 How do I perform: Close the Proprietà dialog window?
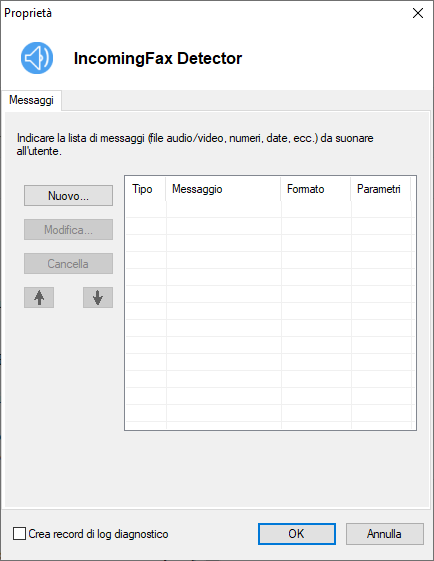(x=418, y=13)
